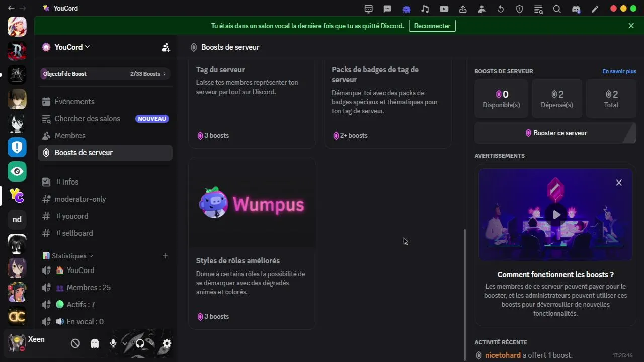Click the Membres : 25 voice channel
This screenshot has height=362, width=644.
click(105, 288)
